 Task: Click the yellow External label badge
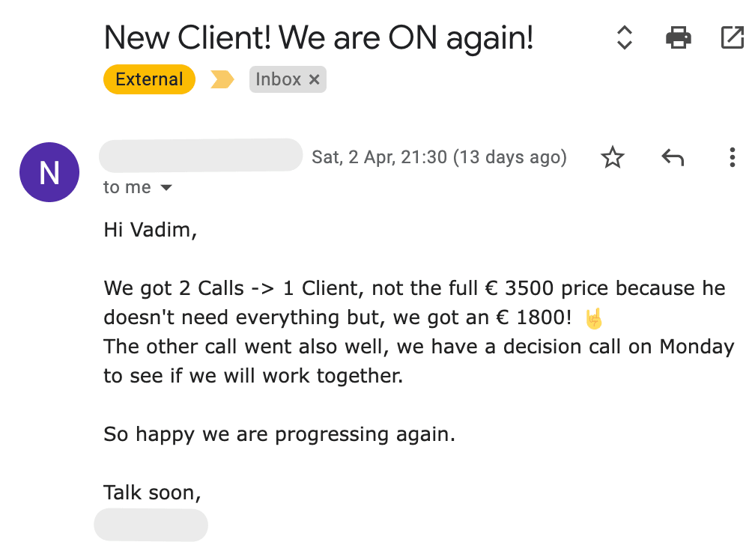(x=149, y=79)
